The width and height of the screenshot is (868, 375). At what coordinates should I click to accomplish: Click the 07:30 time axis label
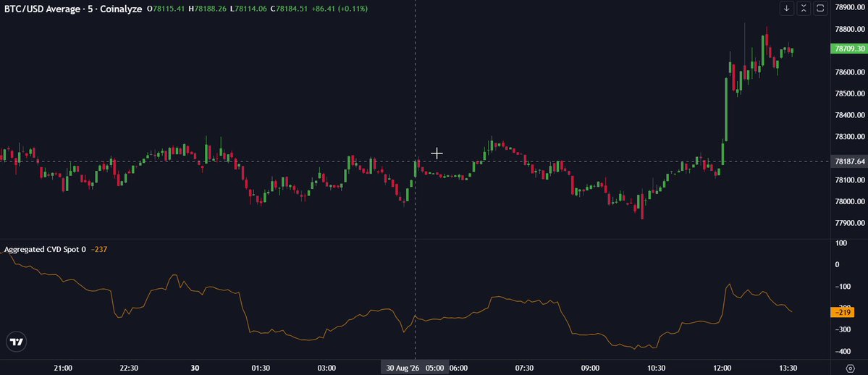coord(524,368)
